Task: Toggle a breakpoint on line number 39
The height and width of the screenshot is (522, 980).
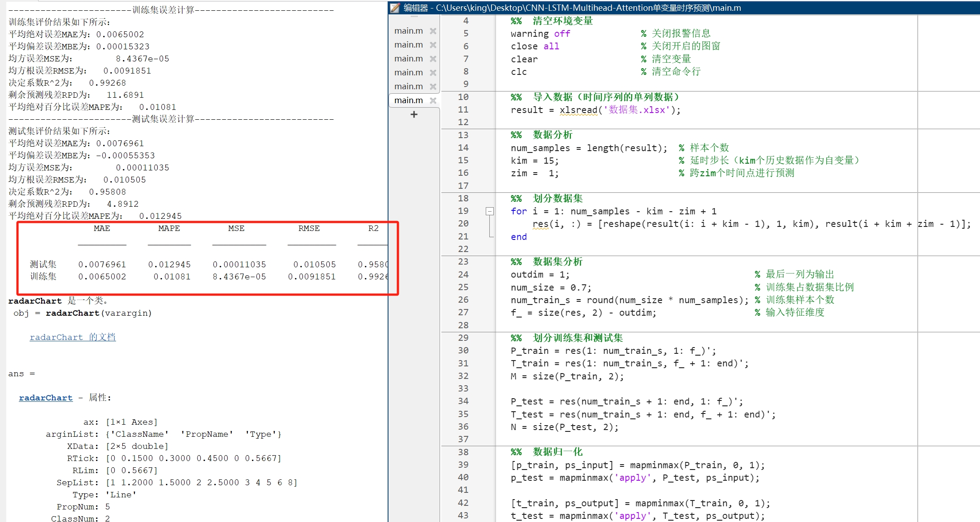Action: pyautogui.click(x=463, y=465)
